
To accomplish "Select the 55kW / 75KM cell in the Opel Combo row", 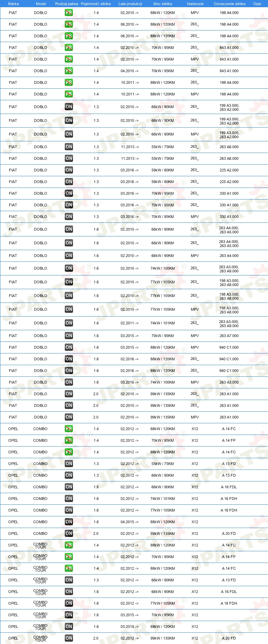I will point(162,464).
